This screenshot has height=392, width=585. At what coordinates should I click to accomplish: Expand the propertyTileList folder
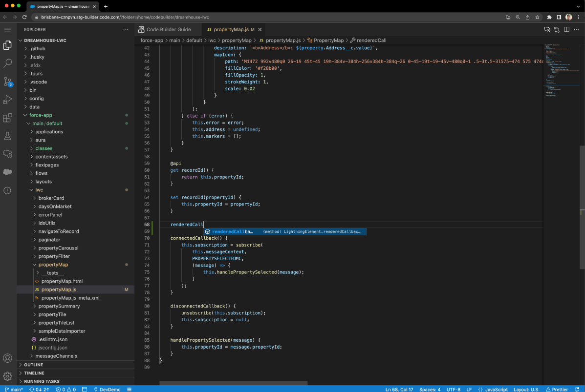point(76,323)
